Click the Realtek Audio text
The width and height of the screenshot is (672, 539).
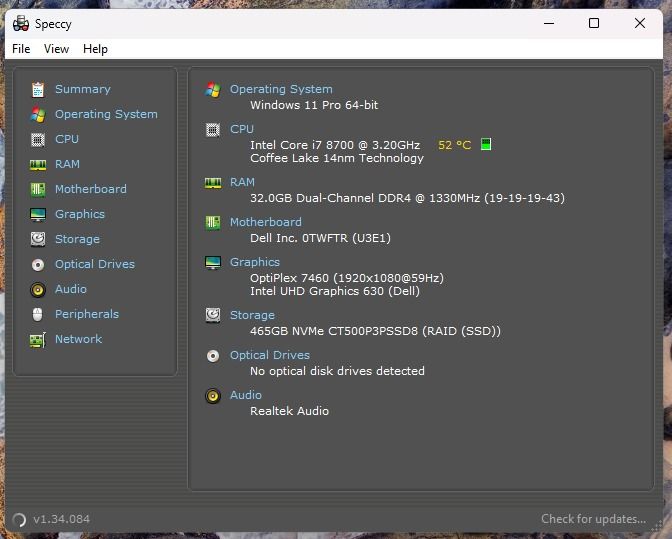pyautogui.click(x=289, y=411)
